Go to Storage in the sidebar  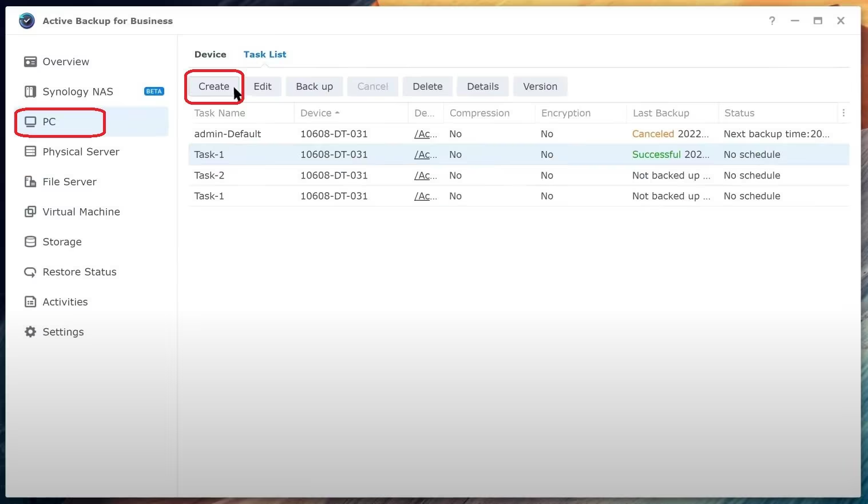pos(62,242)
